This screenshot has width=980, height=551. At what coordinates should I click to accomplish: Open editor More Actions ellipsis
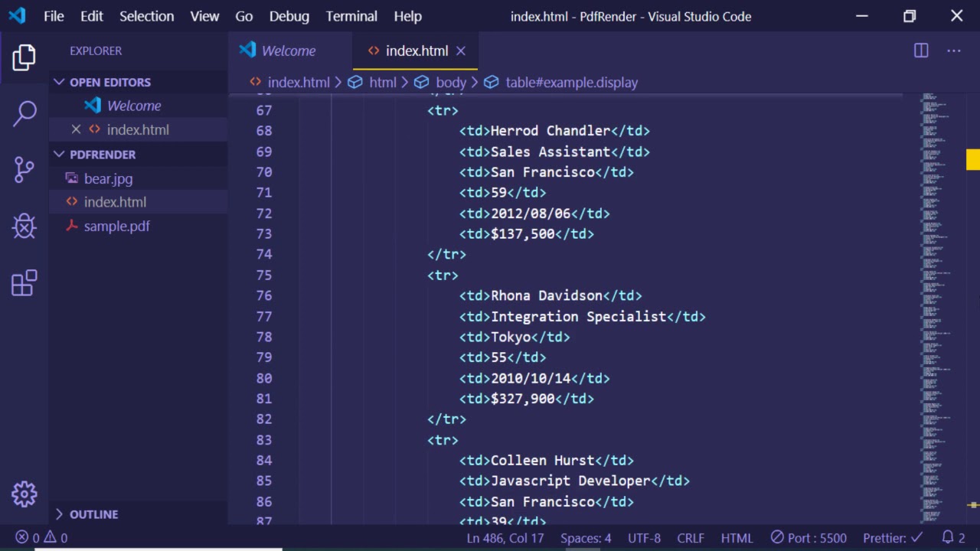click(953, 51)
